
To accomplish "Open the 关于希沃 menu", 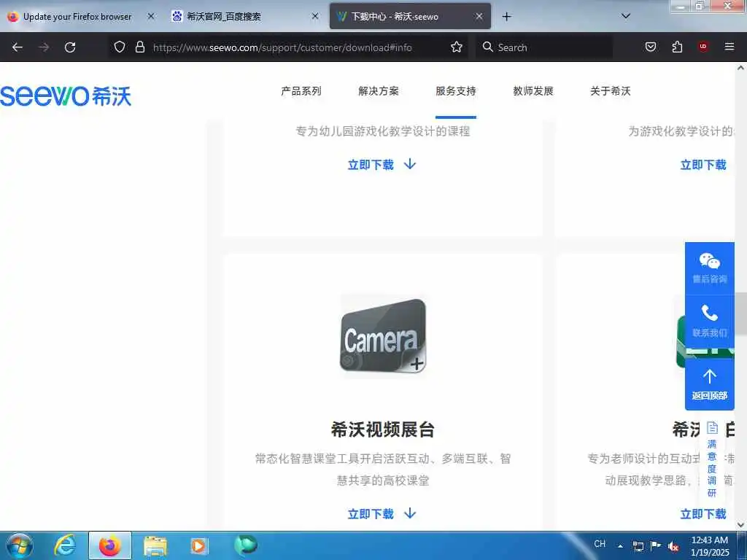I will click(611, 91).
